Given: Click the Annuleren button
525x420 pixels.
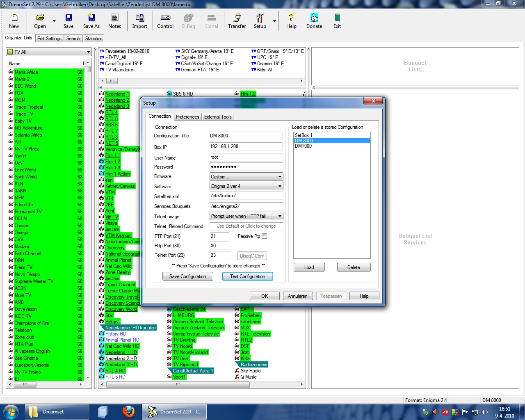Looking at the screenshot, I should click(x=297, y=296).
